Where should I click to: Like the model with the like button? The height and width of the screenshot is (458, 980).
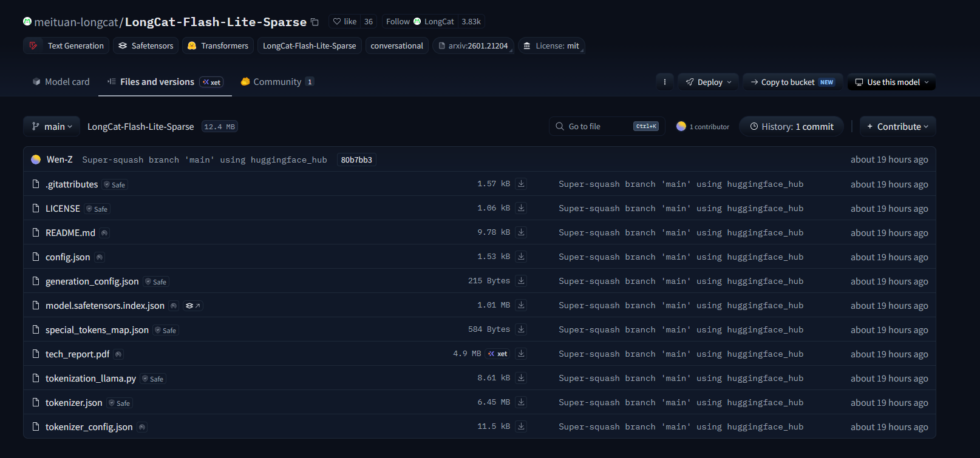(x=344, y=22)
